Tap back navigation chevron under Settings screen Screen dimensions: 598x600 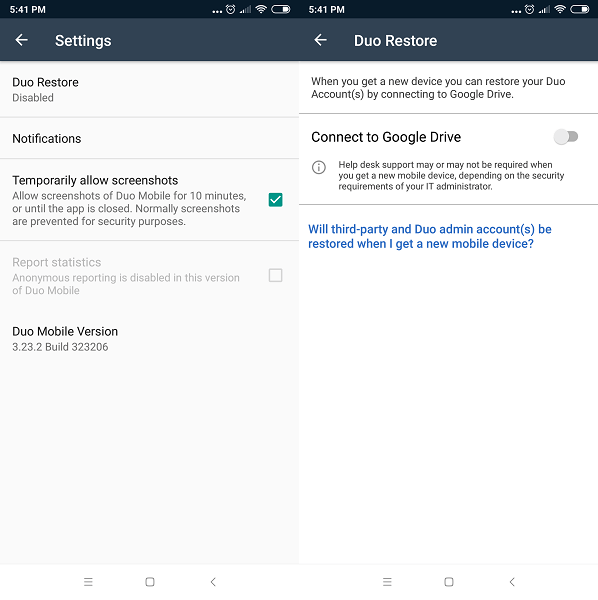click(x=213, y=582)
